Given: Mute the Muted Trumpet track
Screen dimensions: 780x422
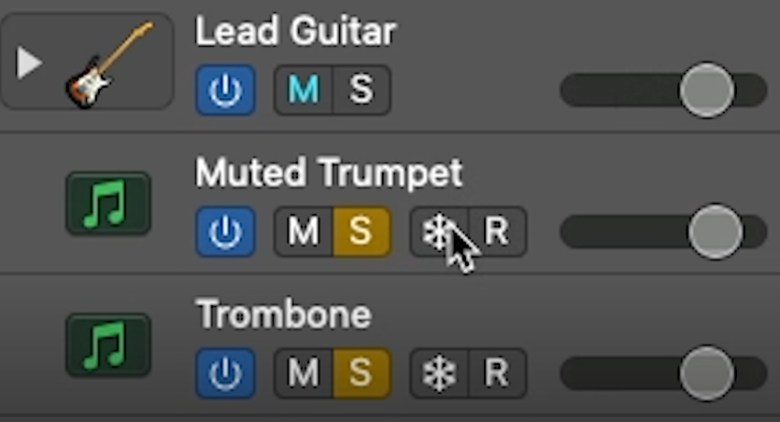Looking at the screenshot, I should (x=303, y=232).
